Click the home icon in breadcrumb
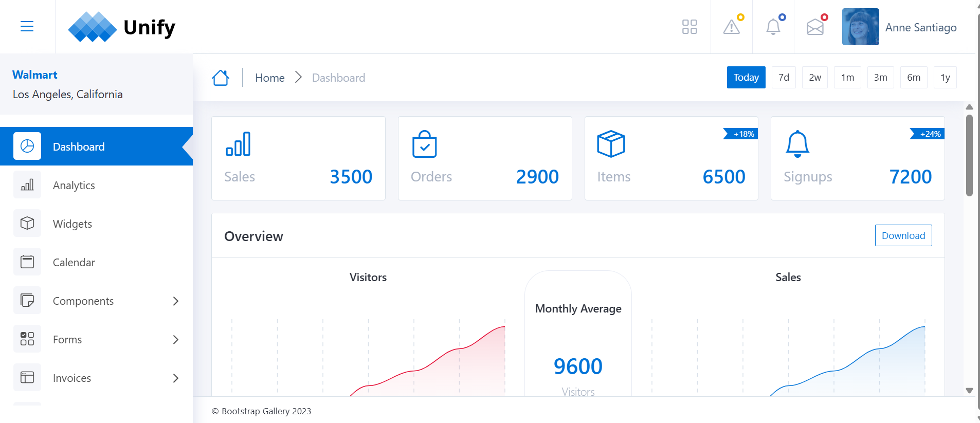 [x=221, y=78]
